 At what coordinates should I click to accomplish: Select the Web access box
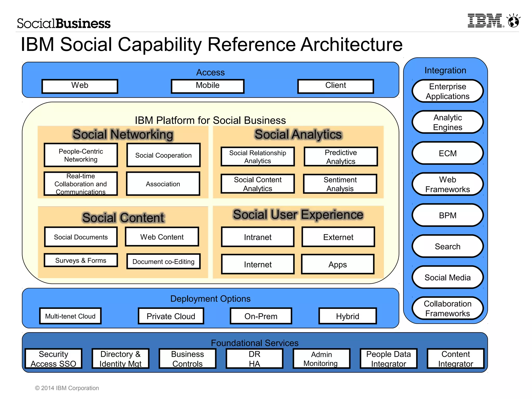click(x=80, y=86)
